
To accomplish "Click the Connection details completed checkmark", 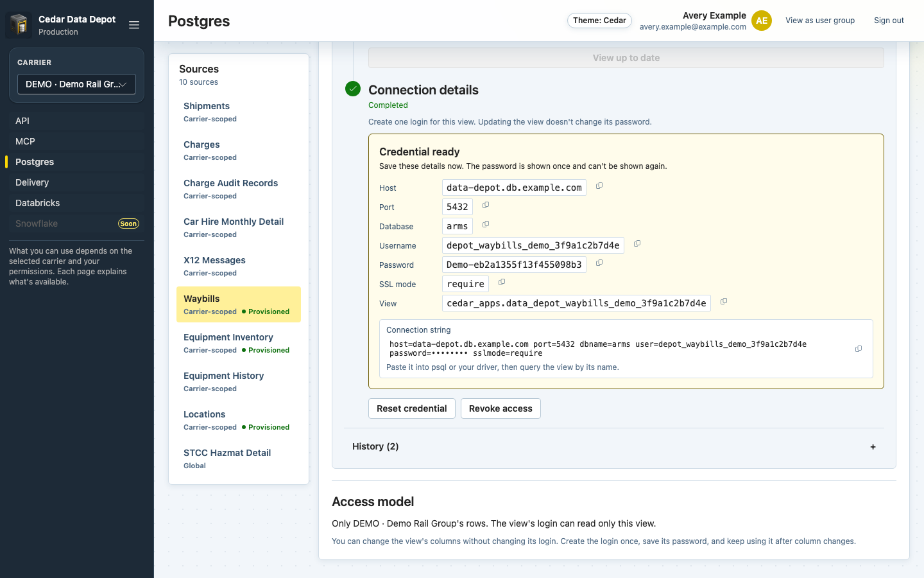I will 353,89.
